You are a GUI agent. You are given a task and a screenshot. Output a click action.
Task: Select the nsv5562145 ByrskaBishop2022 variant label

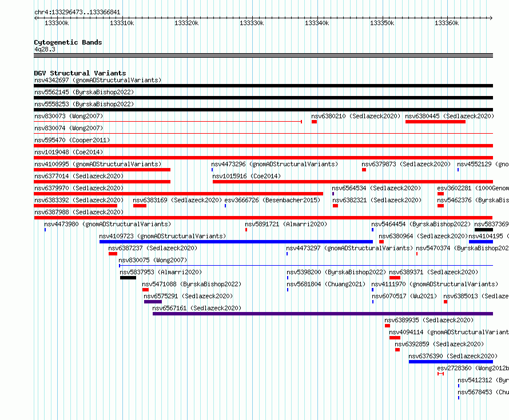[x=84, y=92]
